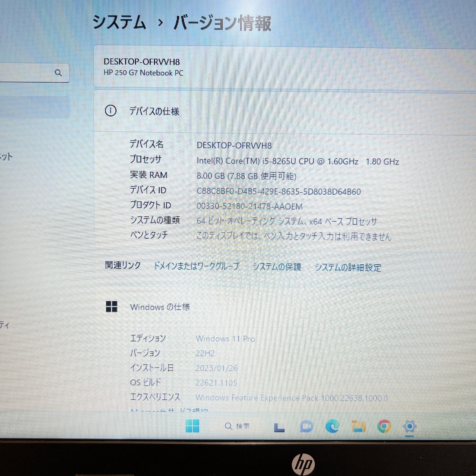The image size is (476, 476).
Task: Click the HP 250 G7 Notebook PC label
Action: tap(144, 73)
